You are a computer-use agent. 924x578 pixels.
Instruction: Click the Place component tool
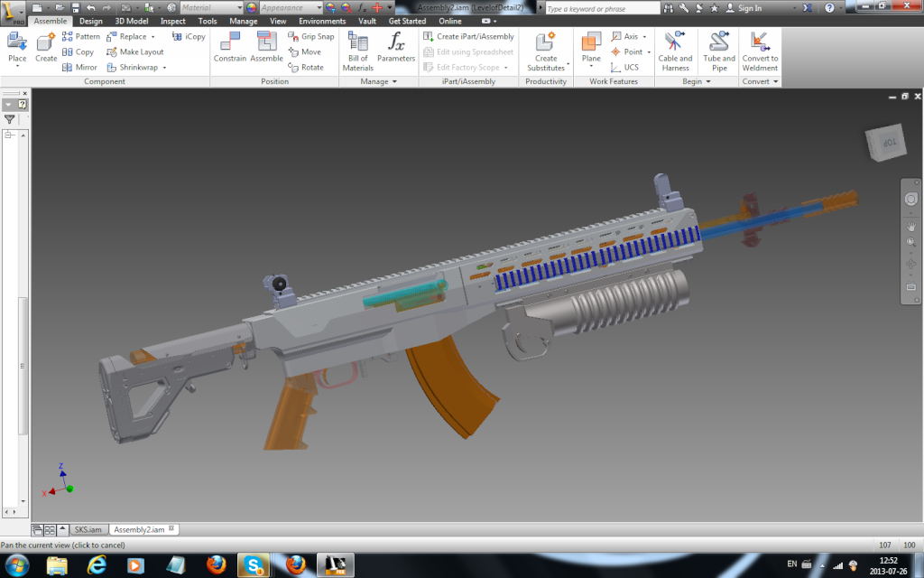[17, 49]
